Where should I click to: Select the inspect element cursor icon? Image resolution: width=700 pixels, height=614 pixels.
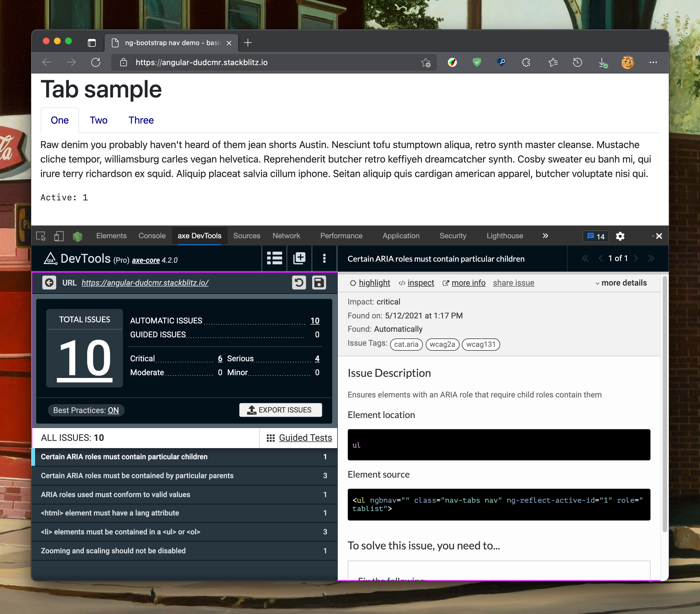point(41,236)
